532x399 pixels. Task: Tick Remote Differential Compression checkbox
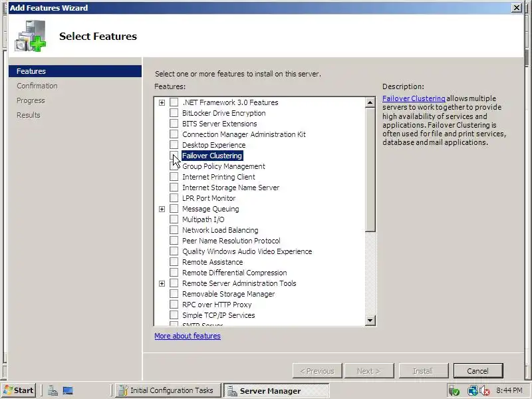[174, 273]
